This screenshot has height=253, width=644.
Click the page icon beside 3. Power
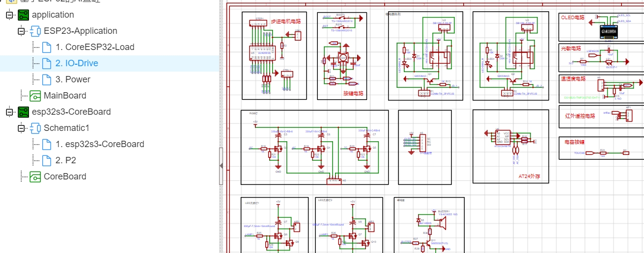(x=47, y=79)
